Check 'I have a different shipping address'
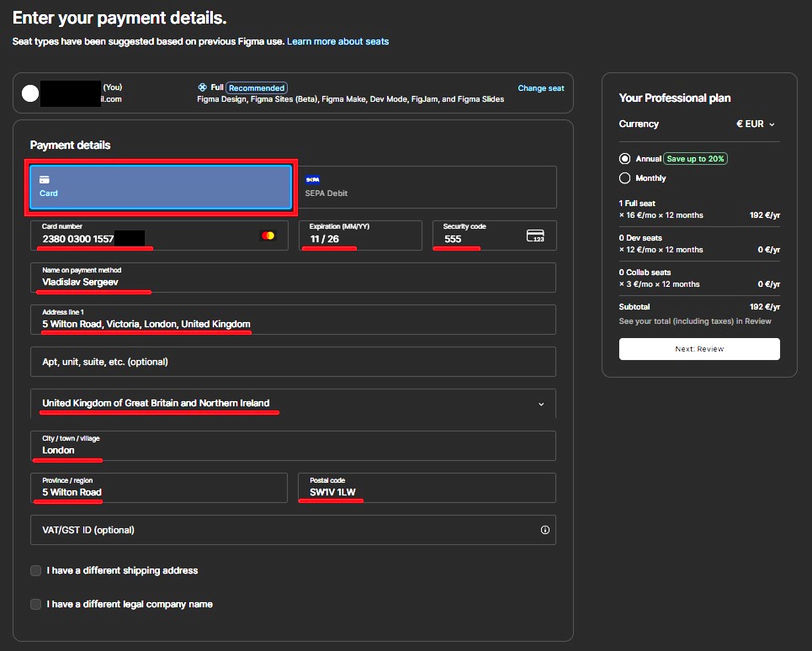This screenshot has width=812, height=651. (x=36, y=571)
